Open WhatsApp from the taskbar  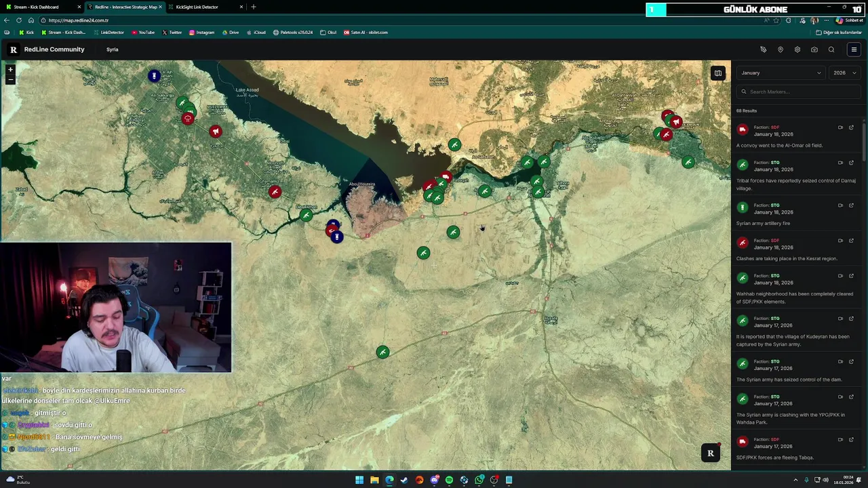tap(479, 480)
